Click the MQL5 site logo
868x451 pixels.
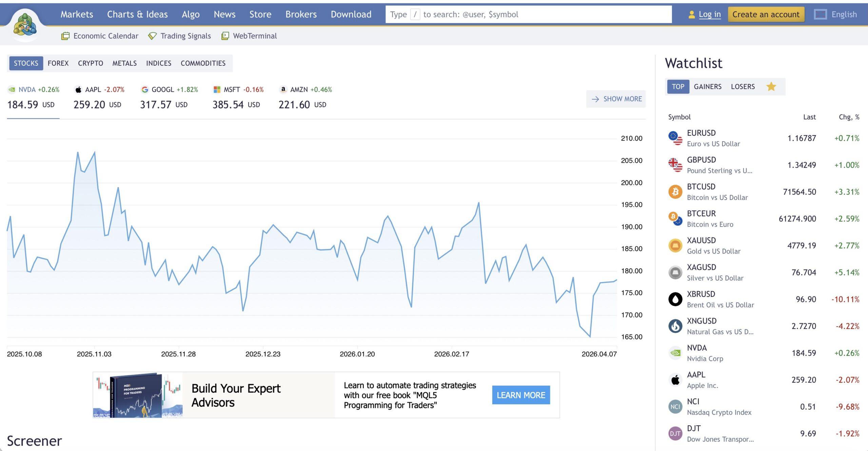pos(25,24)
